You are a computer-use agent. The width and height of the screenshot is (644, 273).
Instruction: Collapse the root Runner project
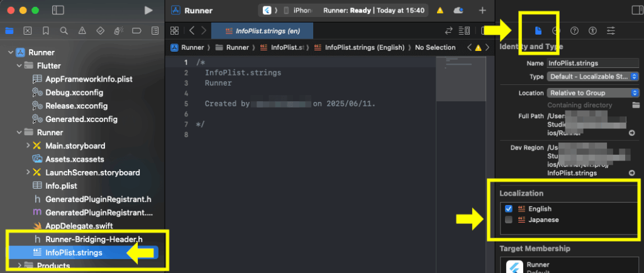click(x=10, y=53)
